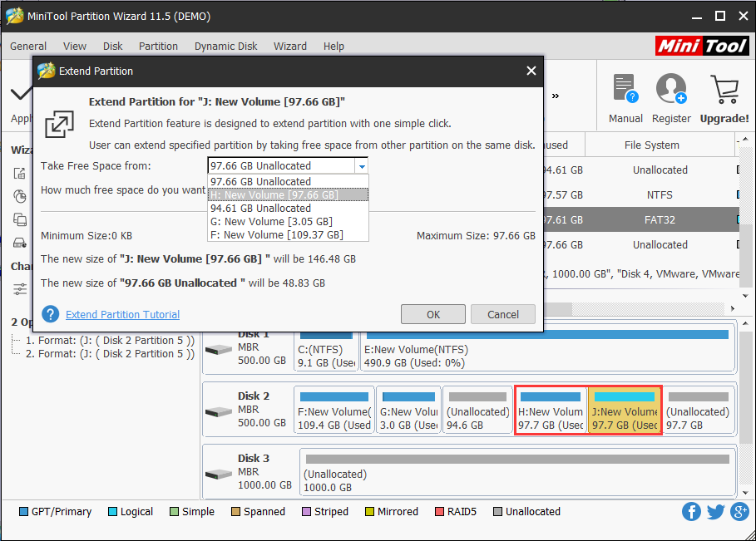Open the Partition menu
Viewport: 756px width, 541px height.
click(x=158, y=47)
